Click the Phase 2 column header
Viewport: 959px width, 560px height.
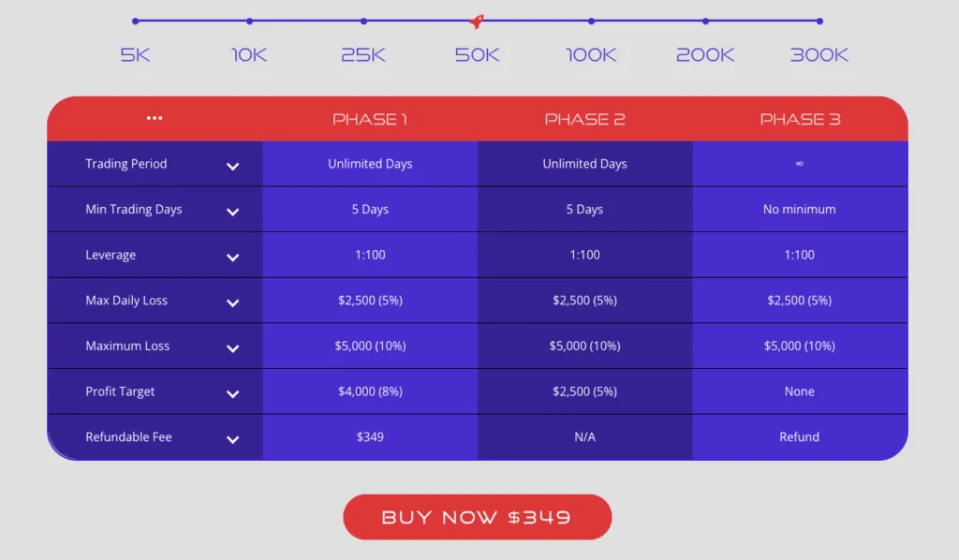tap(585, 118)
